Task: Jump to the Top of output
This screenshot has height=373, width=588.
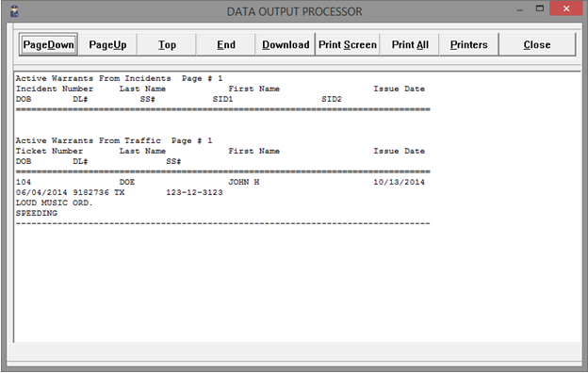Action: [x=167, y=44]
